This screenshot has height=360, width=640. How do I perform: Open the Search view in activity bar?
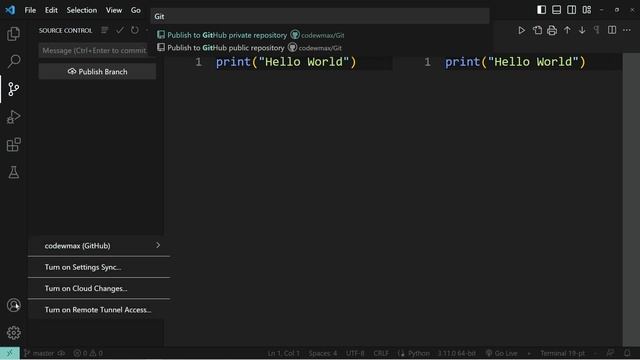point(13,61)
